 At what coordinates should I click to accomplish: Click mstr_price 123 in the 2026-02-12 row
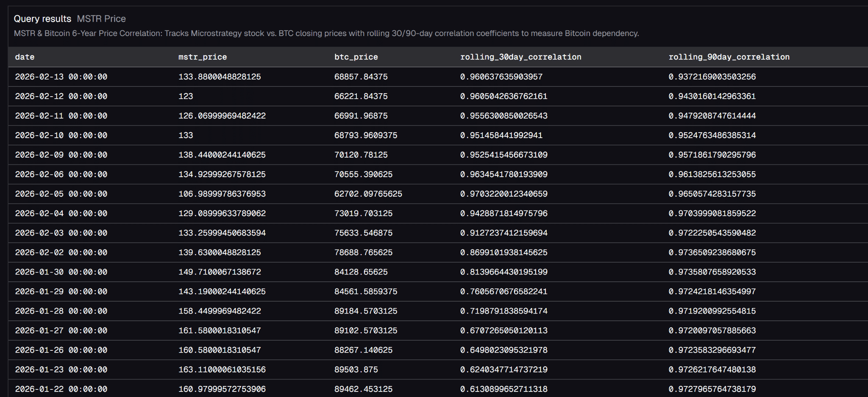pyautogui.click(x=186, y=96)
